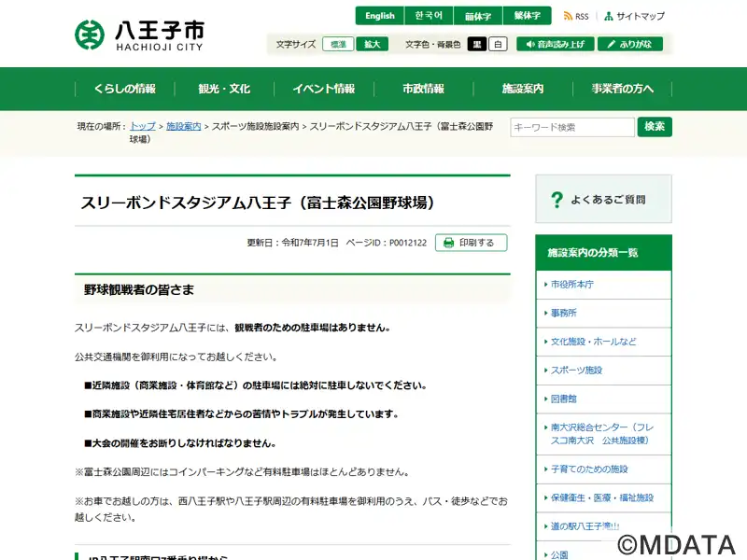Expand スポーツ施設 sidebar category
This screenshot has width=747, height=560.
[603, 371]
